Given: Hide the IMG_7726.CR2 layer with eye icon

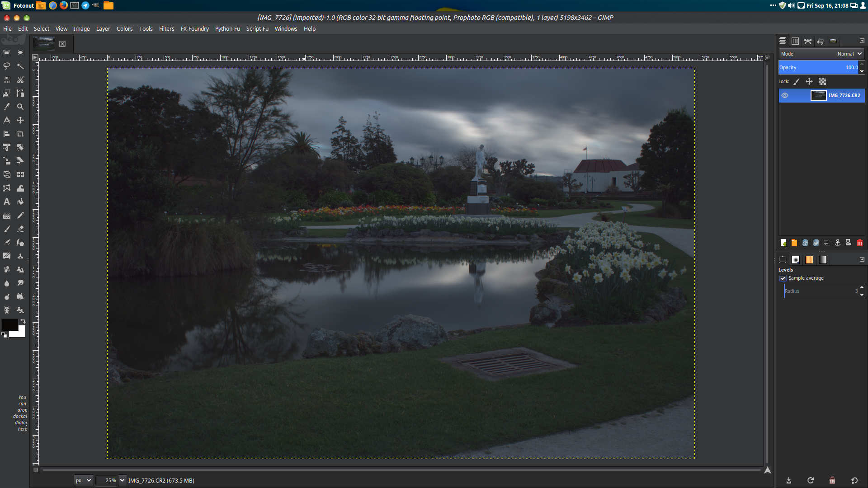Looking at the screenshot, I should (x=785, y=95).
